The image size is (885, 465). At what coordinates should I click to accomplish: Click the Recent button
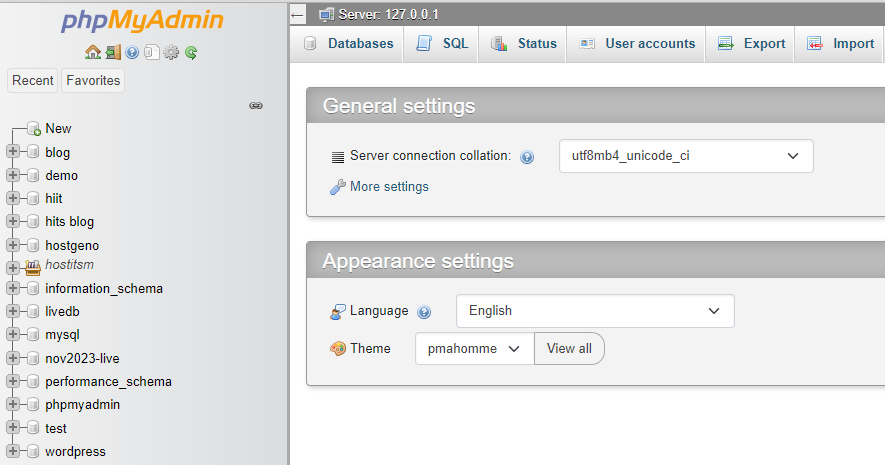click(x=33, y=81)
